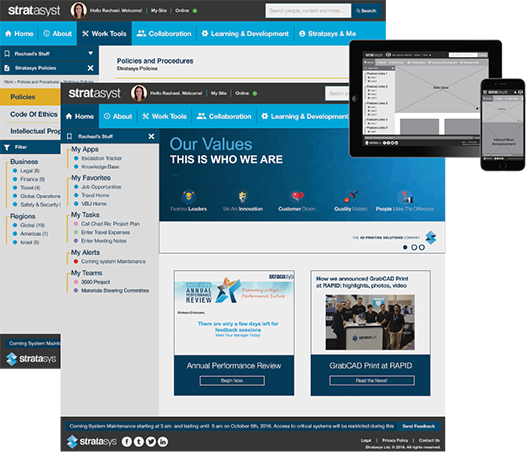
Task: Click the document icon beside Stratasys Policies
Action: [7, 68]
